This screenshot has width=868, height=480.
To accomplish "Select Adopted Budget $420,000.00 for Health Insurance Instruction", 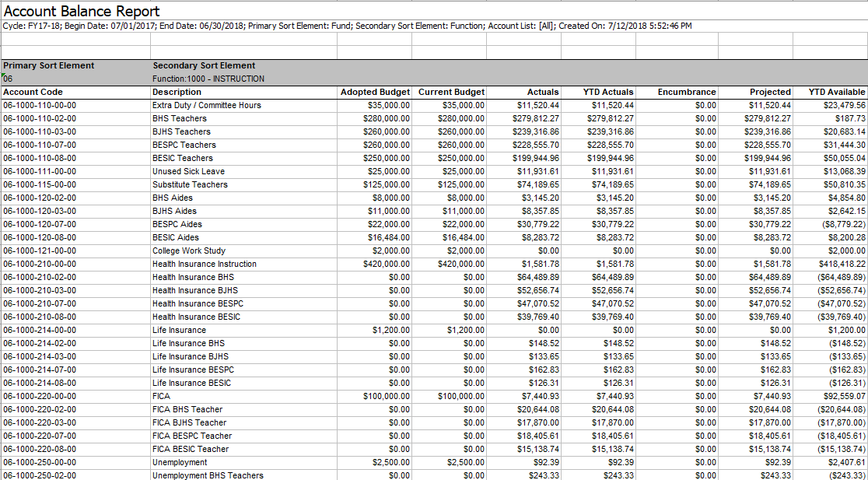I will [x=387, y=264].
